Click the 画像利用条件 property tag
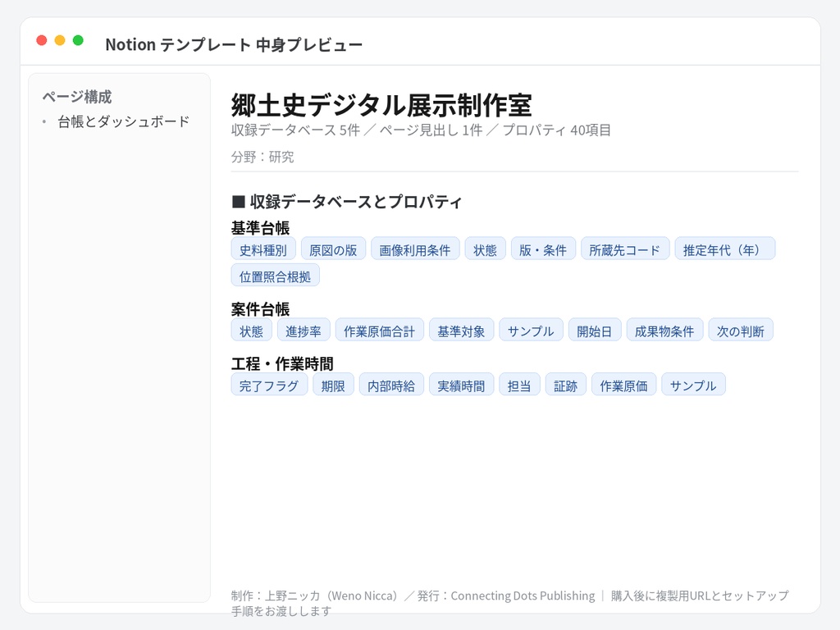 pyautogui.click(x=415, y=249)
